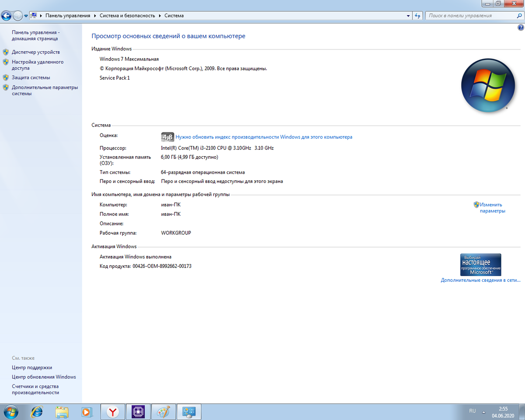Click Intel(R) Core(TM) i3-2100 processor value
Image resolution: width=525 pixels, height=420 pixels.
(217, 148)
